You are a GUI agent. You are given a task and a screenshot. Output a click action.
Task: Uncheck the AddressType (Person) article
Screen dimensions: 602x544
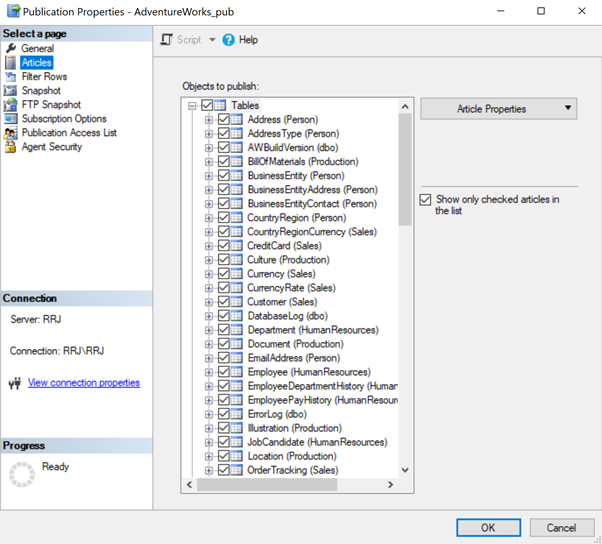pyautogui.click(x=223, y=134)
